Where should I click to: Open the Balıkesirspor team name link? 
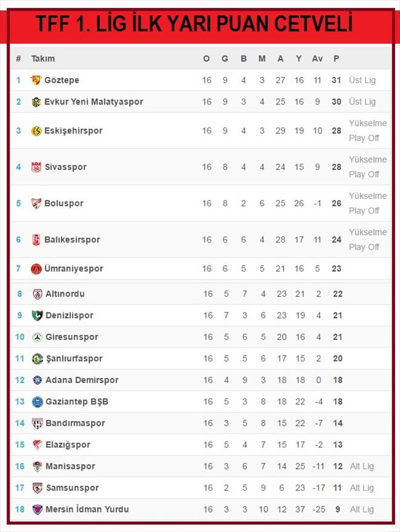pyautogui.click(x=72, y=240)
